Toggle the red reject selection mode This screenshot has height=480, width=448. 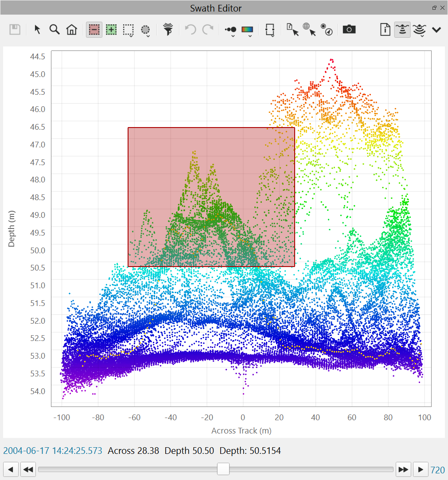(x=94, y=30)
